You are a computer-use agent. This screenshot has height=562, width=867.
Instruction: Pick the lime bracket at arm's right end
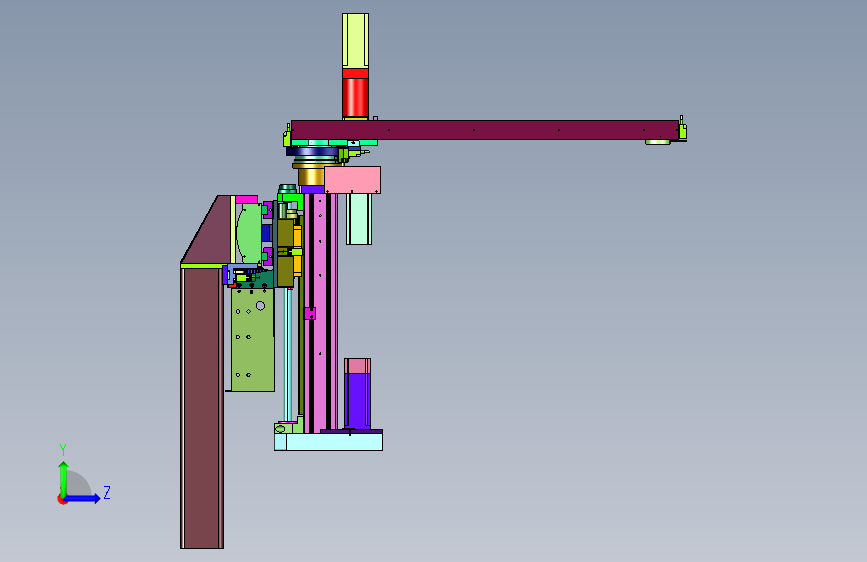tap(682, 129)
